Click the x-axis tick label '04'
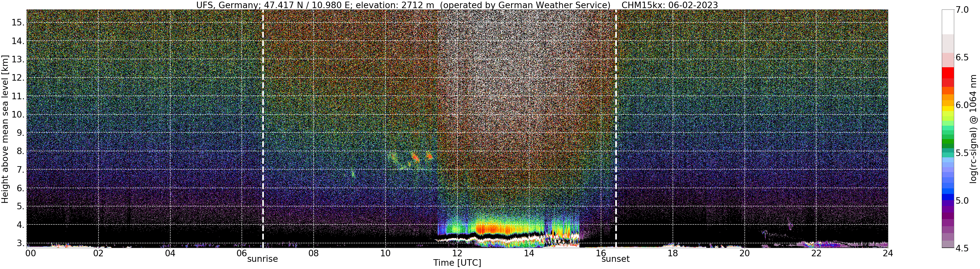This screenshot has height=269, width=980. [x=170, y=253]
